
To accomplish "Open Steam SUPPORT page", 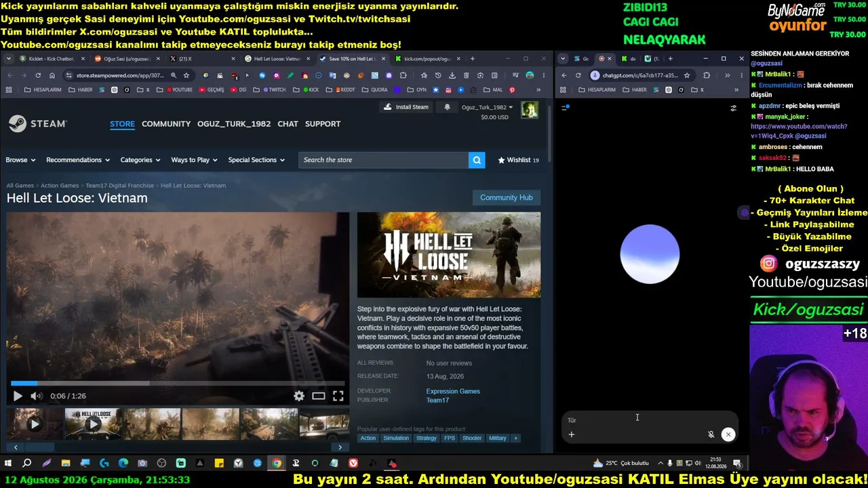I will coord(323,124).
